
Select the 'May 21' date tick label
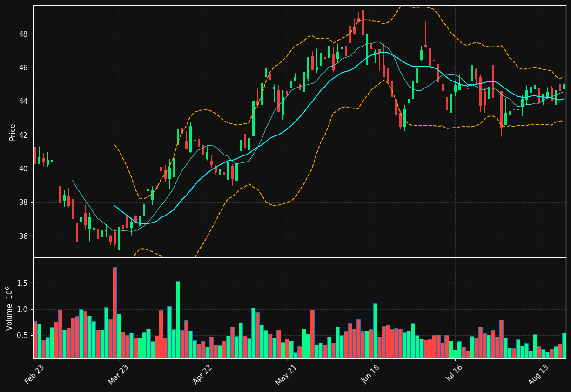(x=287, y=375)
